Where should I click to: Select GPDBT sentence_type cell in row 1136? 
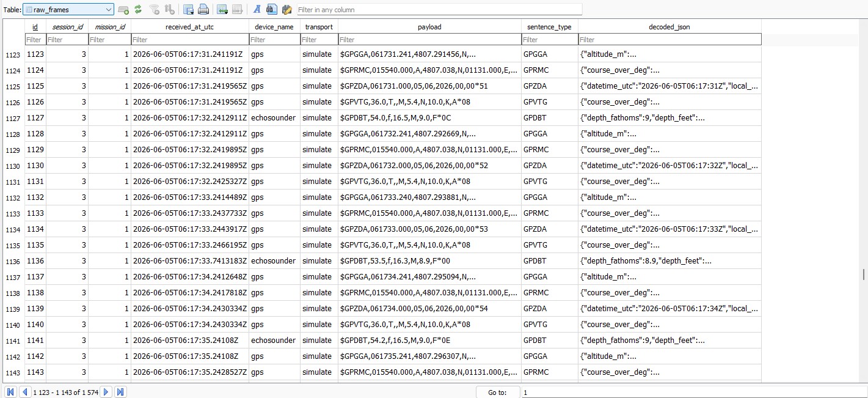(549, 261)
